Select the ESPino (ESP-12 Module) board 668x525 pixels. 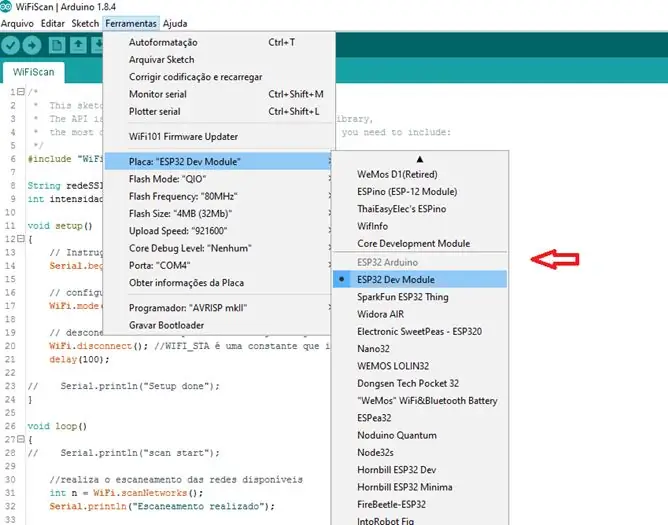420,192
